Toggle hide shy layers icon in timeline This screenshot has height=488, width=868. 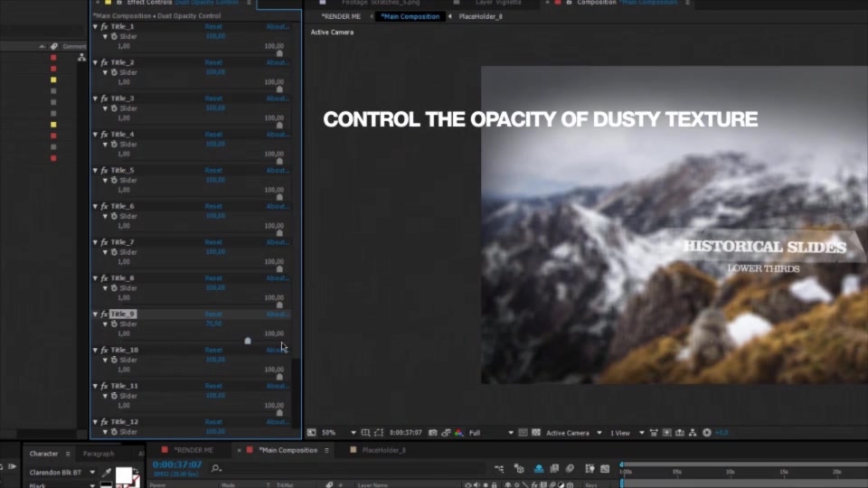tap(539, 469)
